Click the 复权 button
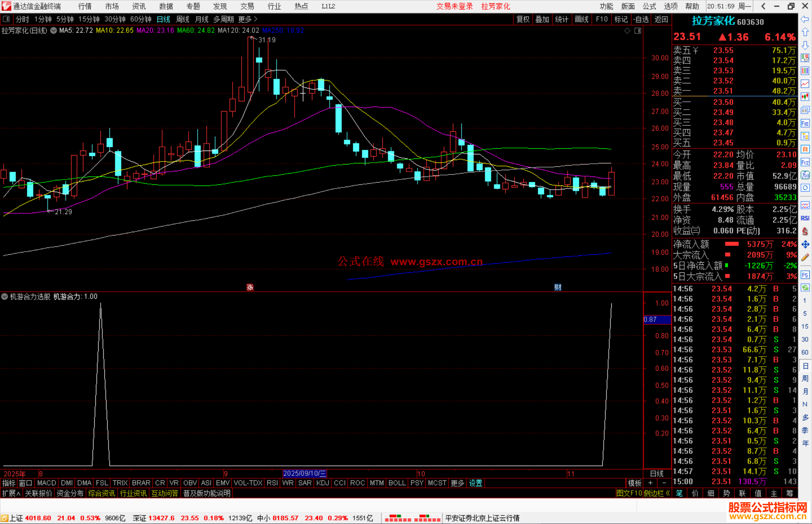The image size is (812, 524). pyautogui.click(x=523, y=19)
